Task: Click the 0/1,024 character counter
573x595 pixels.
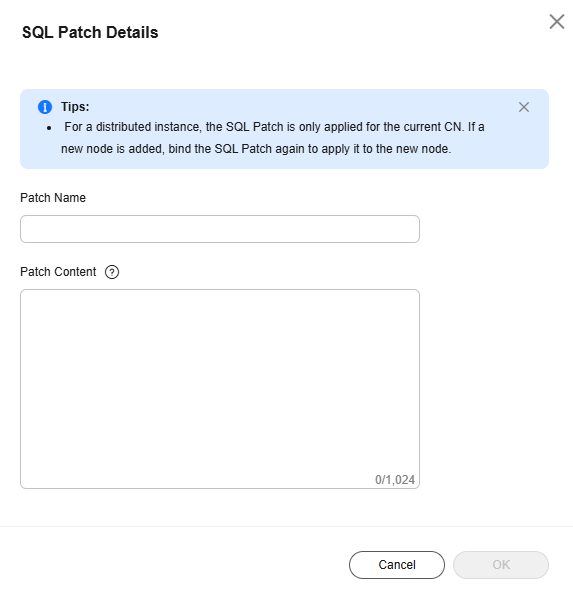Action: [x=395, y=480]
